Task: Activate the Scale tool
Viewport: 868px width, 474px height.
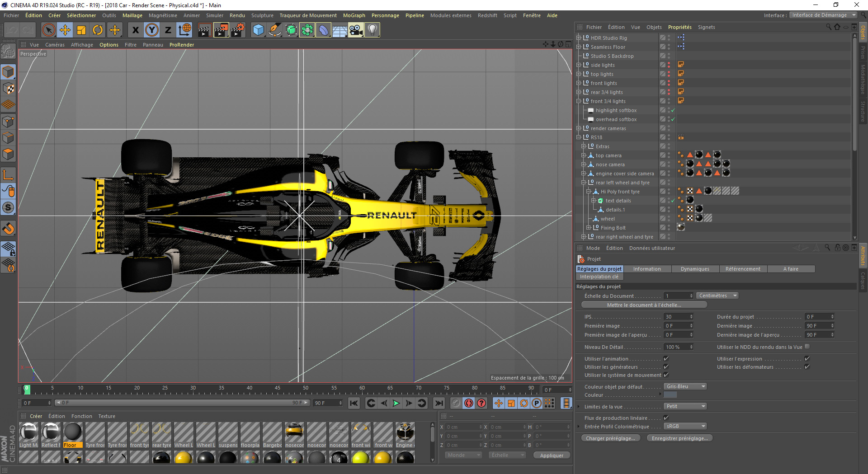Action: (81, 30)
